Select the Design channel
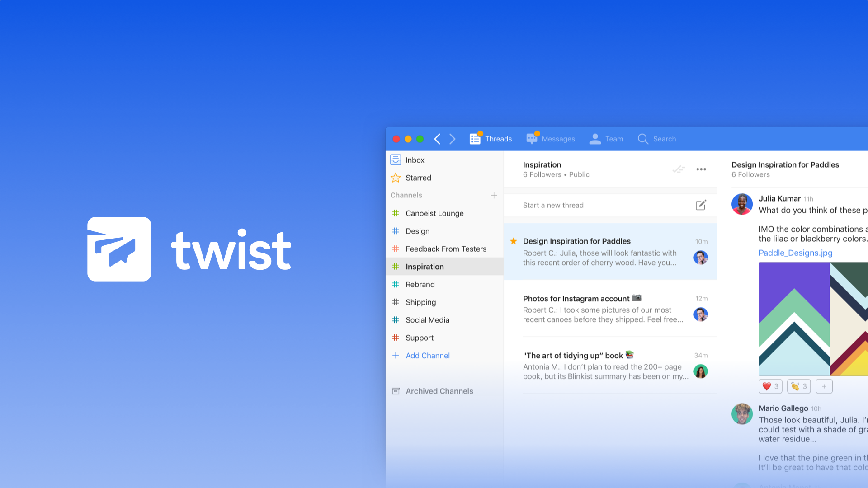Screen dimensions: 868x488 (x=417, y=230)
